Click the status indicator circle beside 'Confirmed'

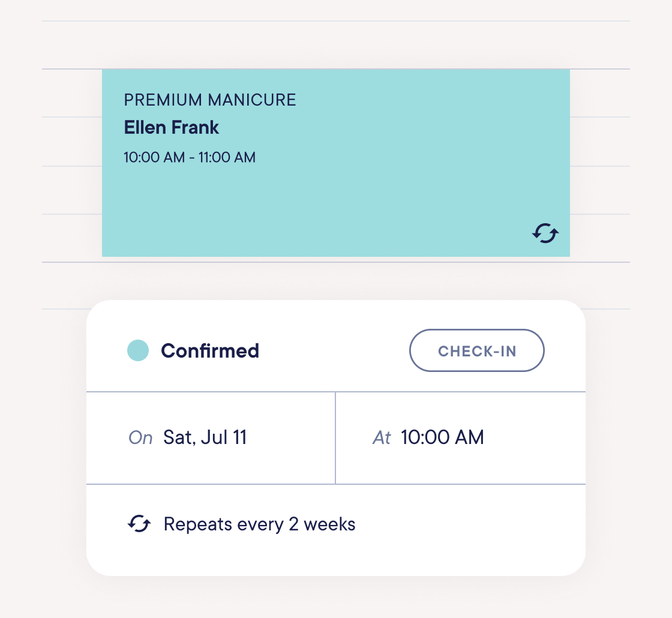137,350
